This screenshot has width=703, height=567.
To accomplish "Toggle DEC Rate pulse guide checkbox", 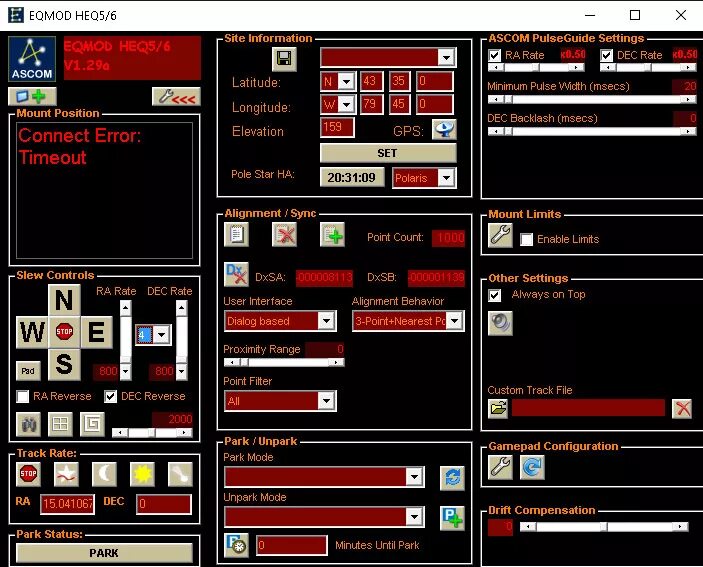I will coord(606,56).
